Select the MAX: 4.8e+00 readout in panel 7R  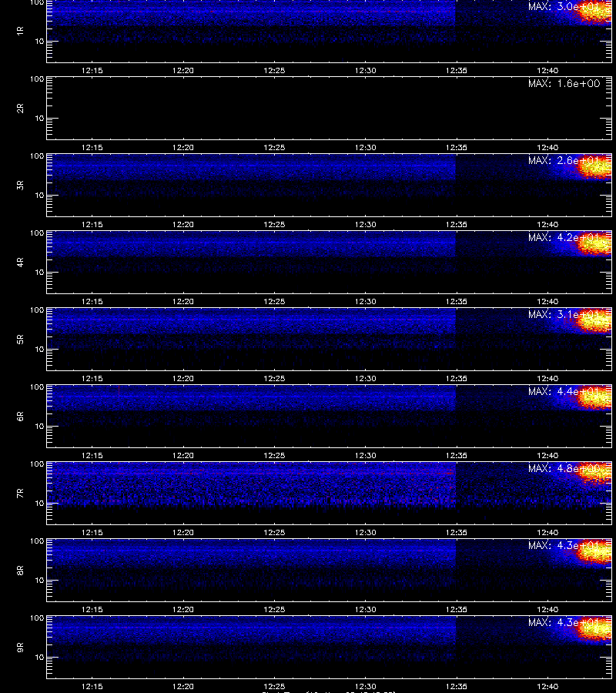(564, 468)
